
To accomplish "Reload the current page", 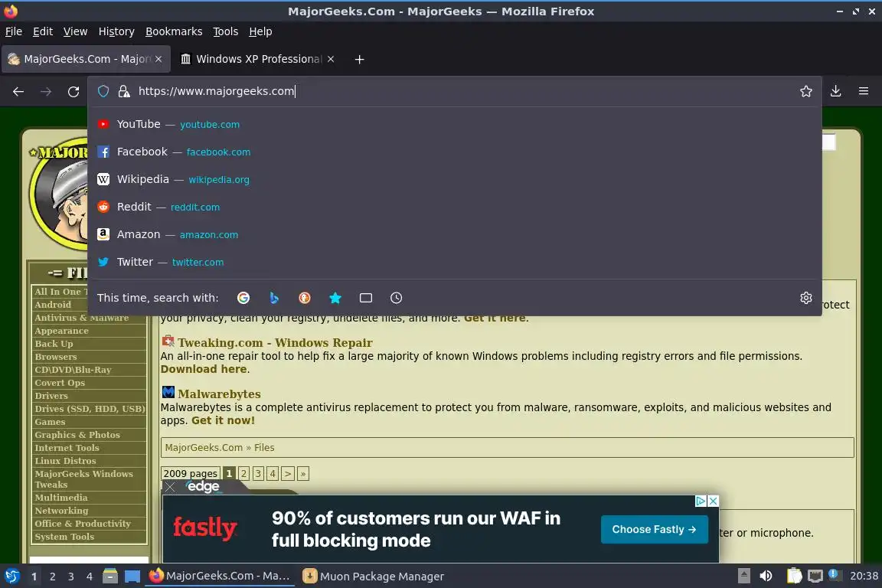I will pyautogui.click(x=73, y=91).
